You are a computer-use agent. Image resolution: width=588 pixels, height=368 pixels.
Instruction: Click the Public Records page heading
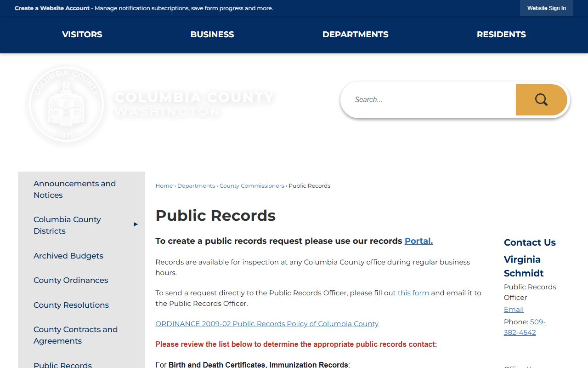coord(215,215)
